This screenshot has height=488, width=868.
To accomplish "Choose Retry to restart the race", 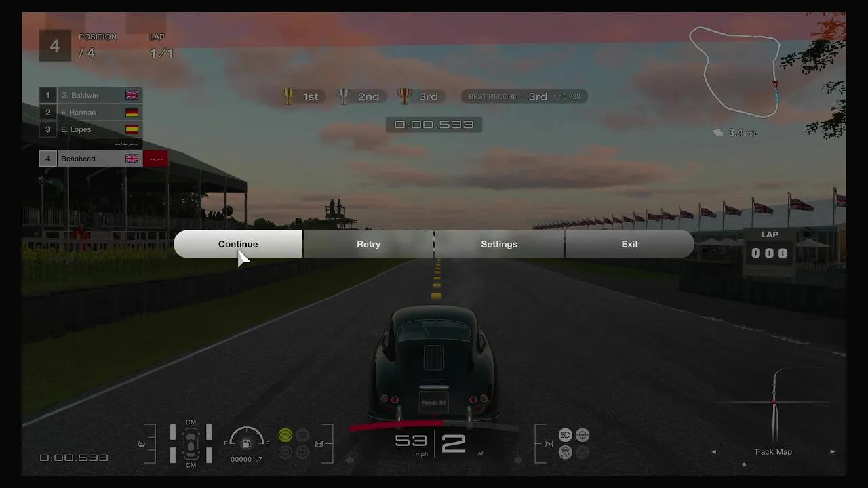I will coord(368,244).
